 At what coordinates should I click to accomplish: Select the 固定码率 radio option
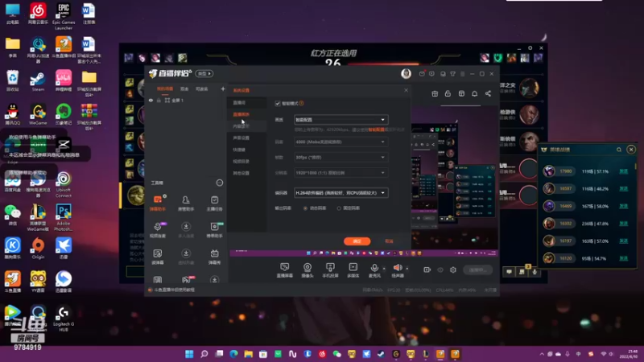click(x=339, y=208)
